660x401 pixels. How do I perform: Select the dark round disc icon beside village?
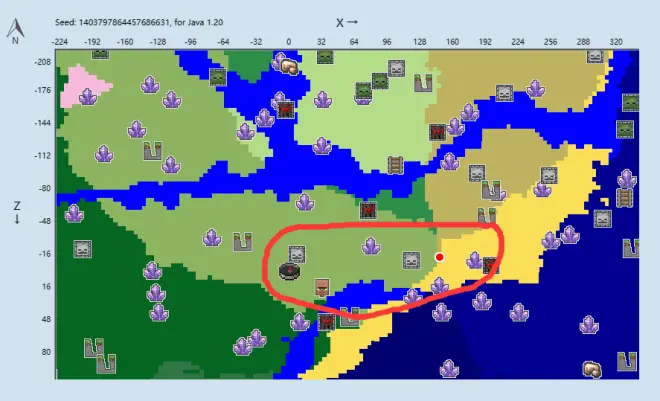coord(290,272)
